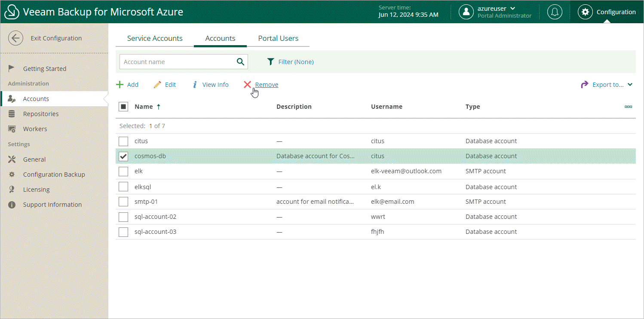Viewport: 644px width, 319px height.
Task: Sort by the Description column header
Action: pos(294,107)
